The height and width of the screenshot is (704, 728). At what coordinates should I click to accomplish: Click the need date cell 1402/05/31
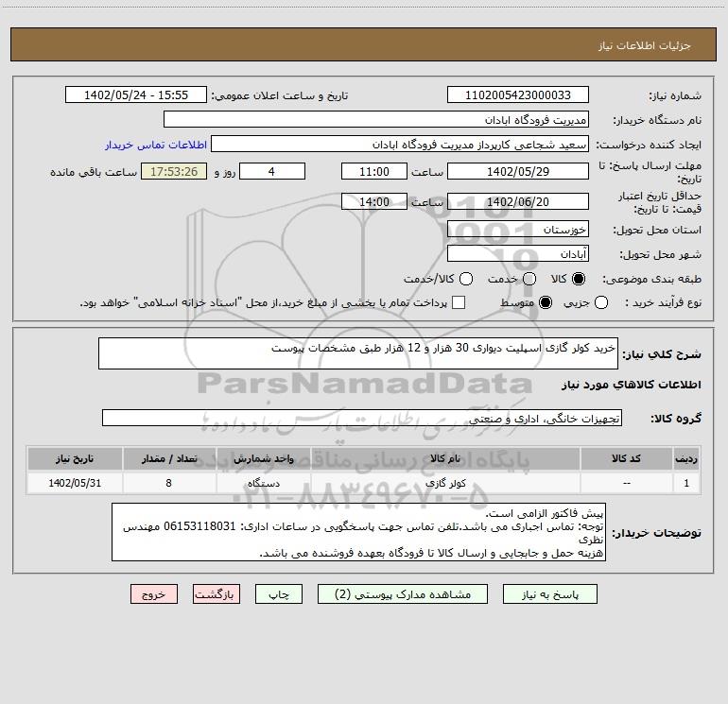click(x=75, y=483)
